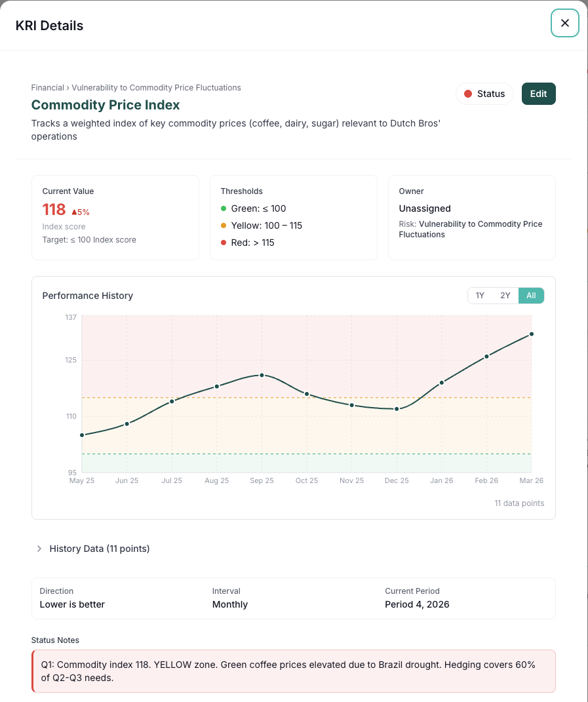
Task: Select the Sep 25 peak data point
Action: click(x=262, y=376)
